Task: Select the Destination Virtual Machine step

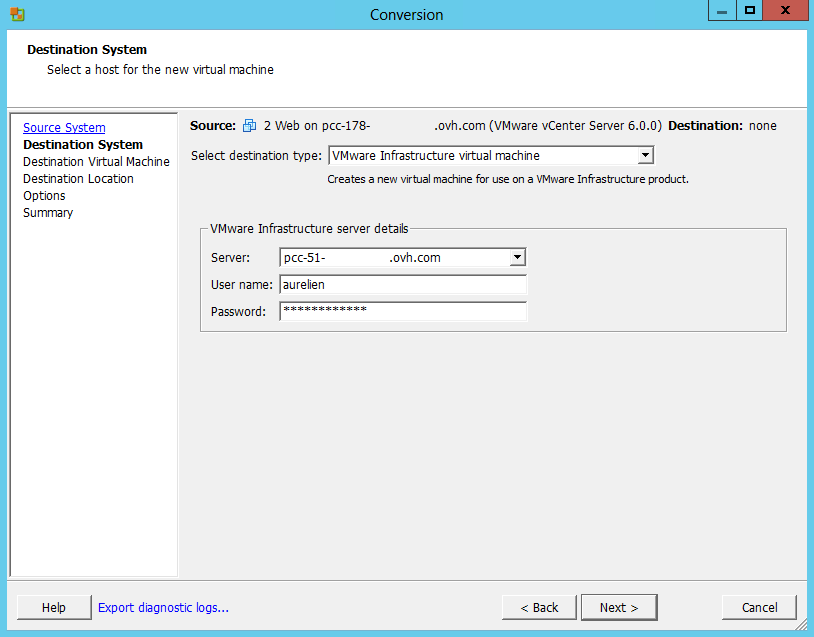Action: (96, 162)
